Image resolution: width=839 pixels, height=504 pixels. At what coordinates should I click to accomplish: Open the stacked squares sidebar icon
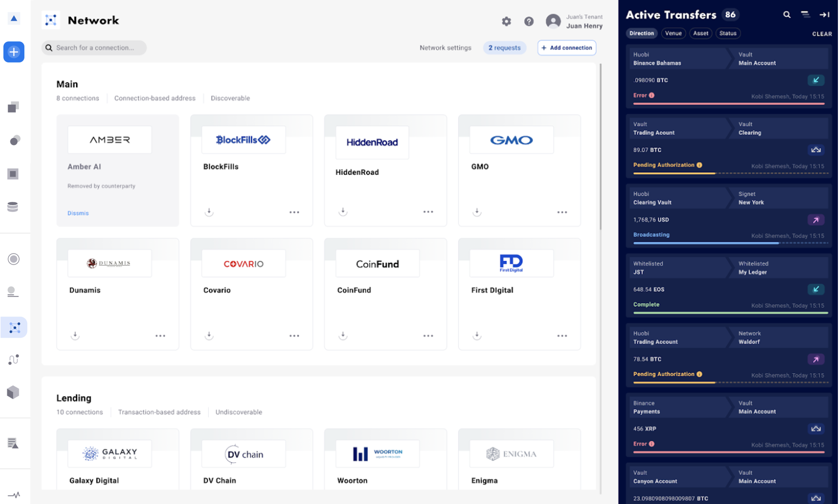click(x=14, y=107)
